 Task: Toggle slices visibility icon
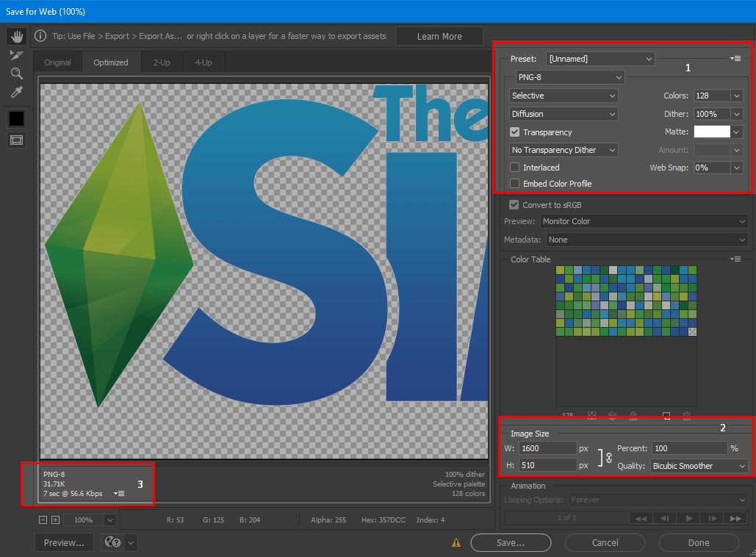click(x=16, y=140)
